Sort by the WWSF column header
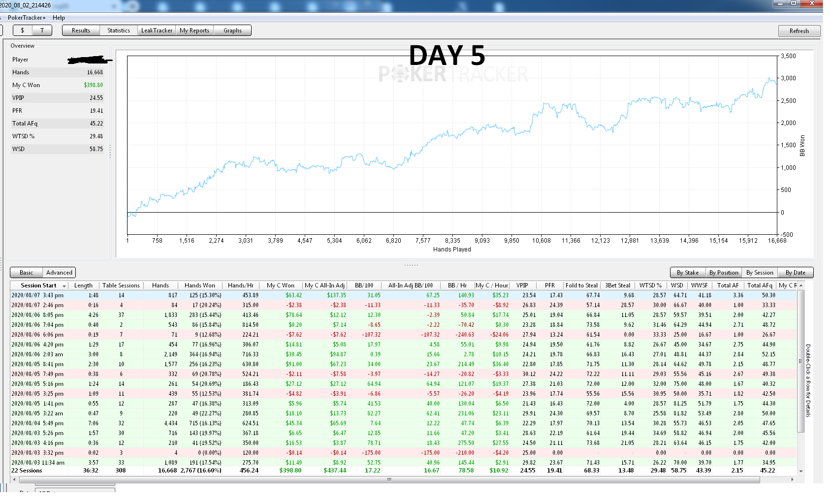The image size is (831, 504). 699,285
